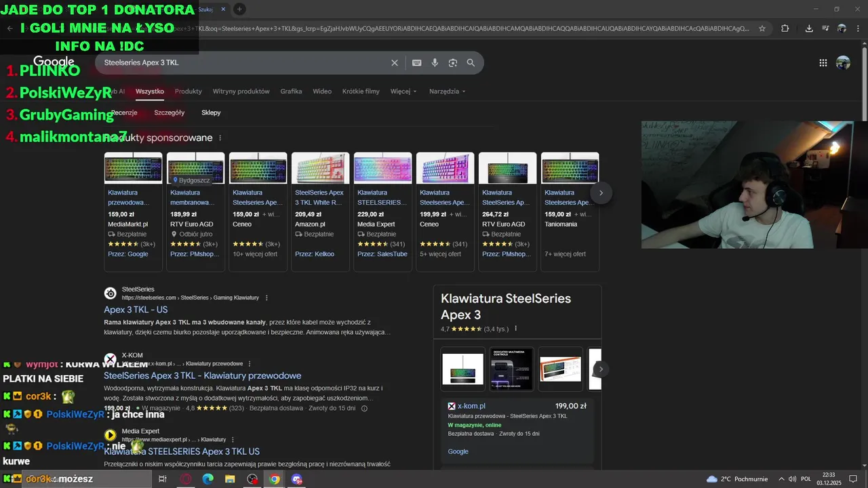Switch to the Produkty tab
This screenshot has height=488, width=868.
(188, 91)
